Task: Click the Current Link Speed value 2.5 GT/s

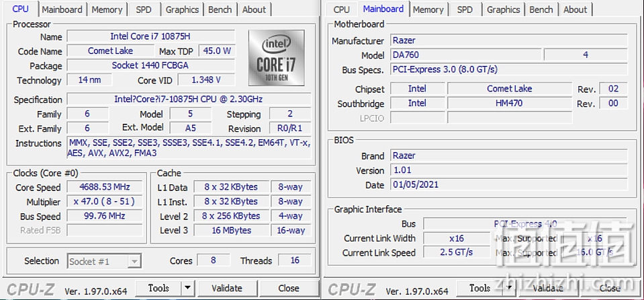Action: 456,252
